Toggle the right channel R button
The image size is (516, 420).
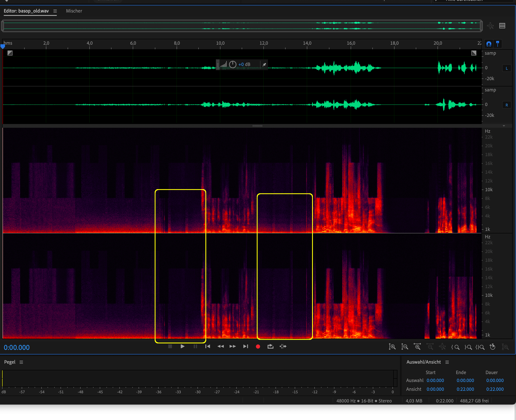click(x=507, y=105)
